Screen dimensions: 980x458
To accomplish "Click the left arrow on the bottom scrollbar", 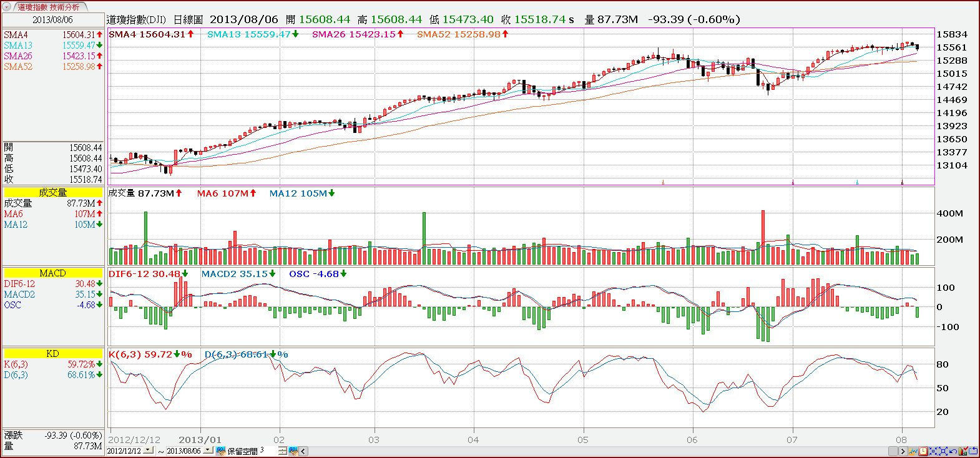I will click(303, 451).
